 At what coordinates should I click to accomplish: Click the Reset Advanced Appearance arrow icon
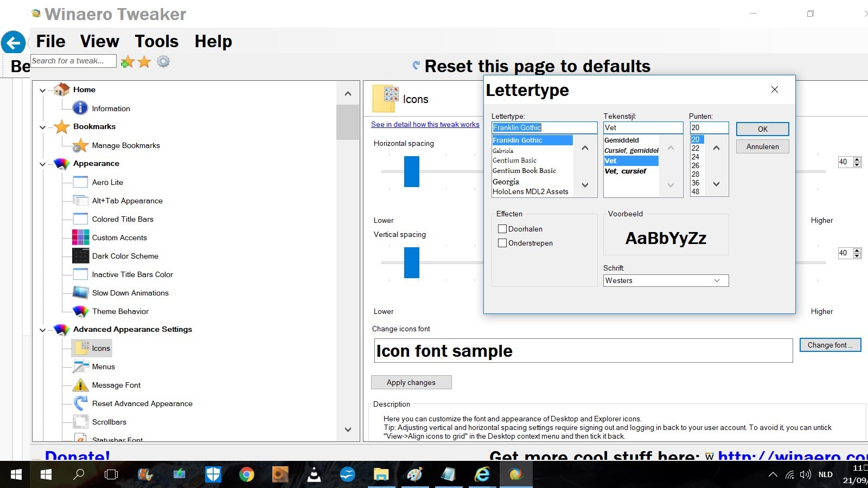(80, 403)
